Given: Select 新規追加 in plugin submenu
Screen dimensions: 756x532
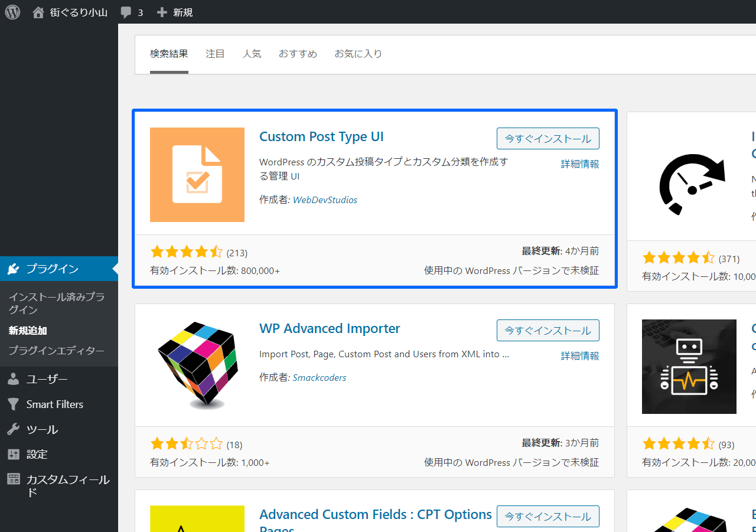Looking at the screenshot, I should coord(28,331).
